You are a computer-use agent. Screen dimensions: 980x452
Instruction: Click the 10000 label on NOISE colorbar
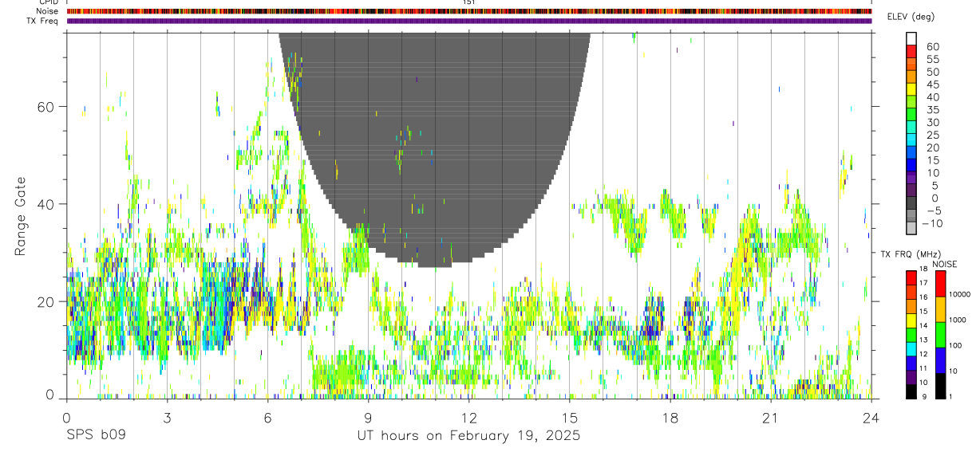point(960,294)
